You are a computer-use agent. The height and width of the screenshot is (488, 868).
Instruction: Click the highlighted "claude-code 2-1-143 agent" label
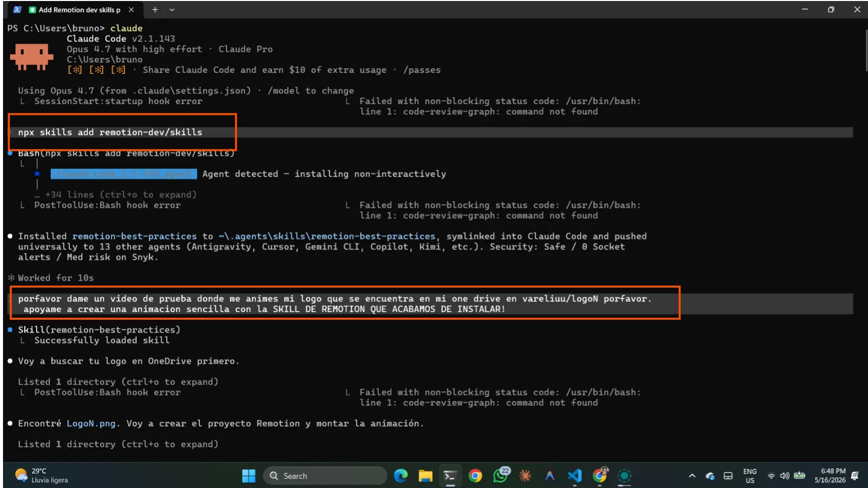point(123,174)
